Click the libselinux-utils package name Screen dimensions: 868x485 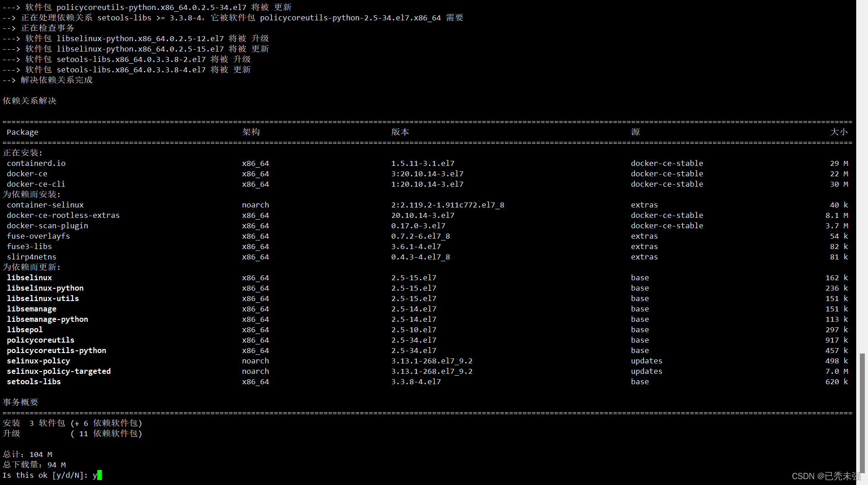point(43,298)
